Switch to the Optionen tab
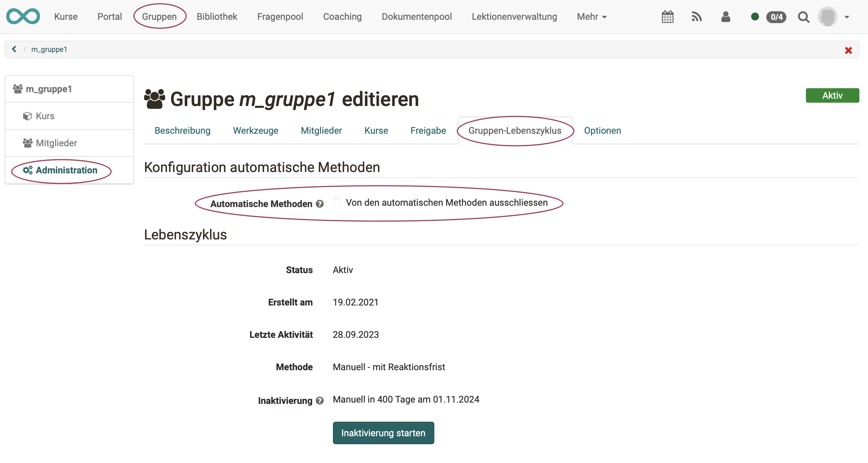Viewport: 868px width, 463px height. tap(602, 131)
